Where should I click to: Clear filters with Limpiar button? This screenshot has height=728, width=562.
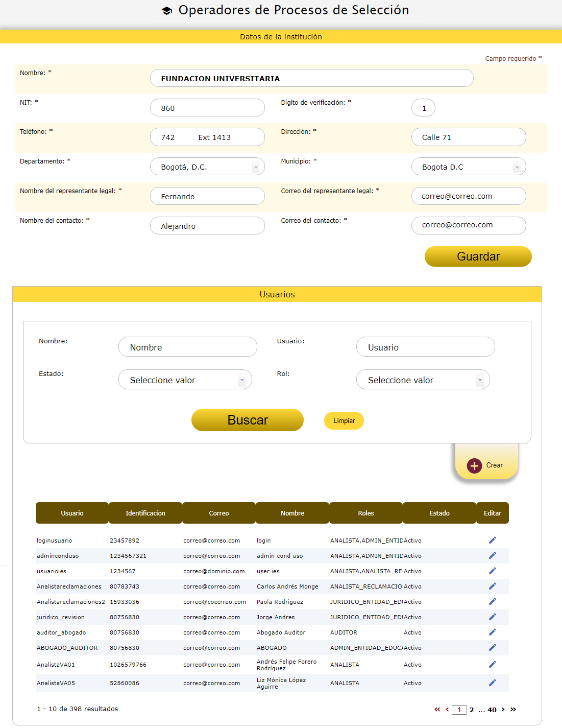click(x=344, y=420)
